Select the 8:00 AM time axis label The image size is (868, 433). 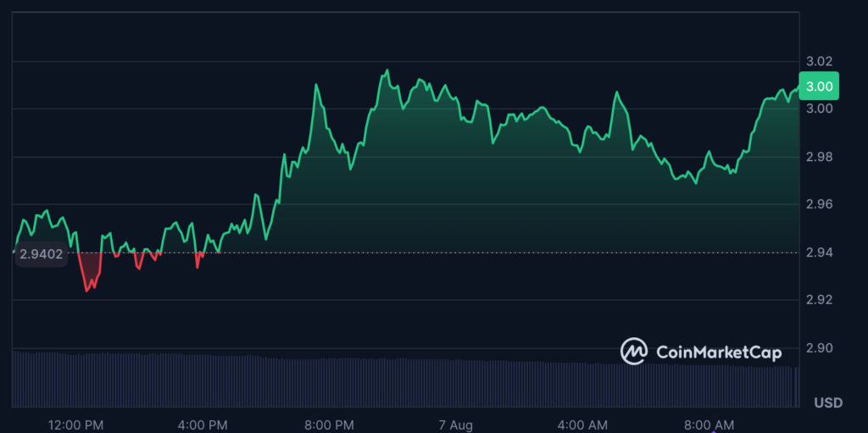[x=709, y=424]
